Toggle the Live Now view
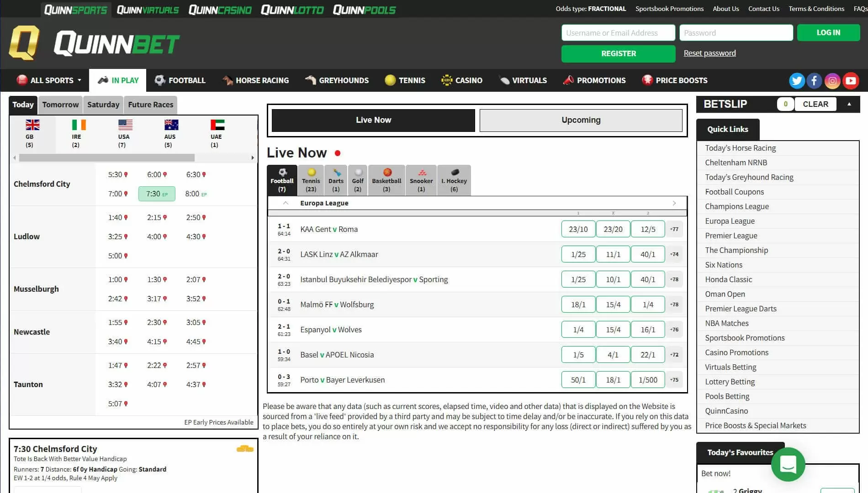This screenshot has width=868, height=493. tap(373, 120)
